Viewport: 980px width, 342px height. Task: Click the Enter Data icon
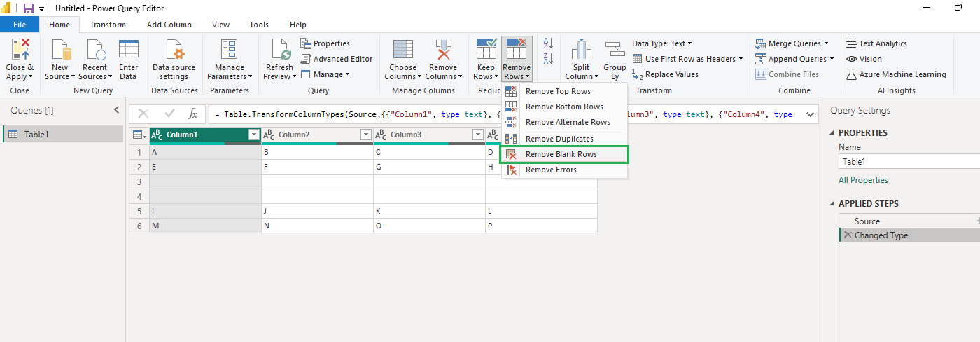pyautogui.click(x=128, y=50)
